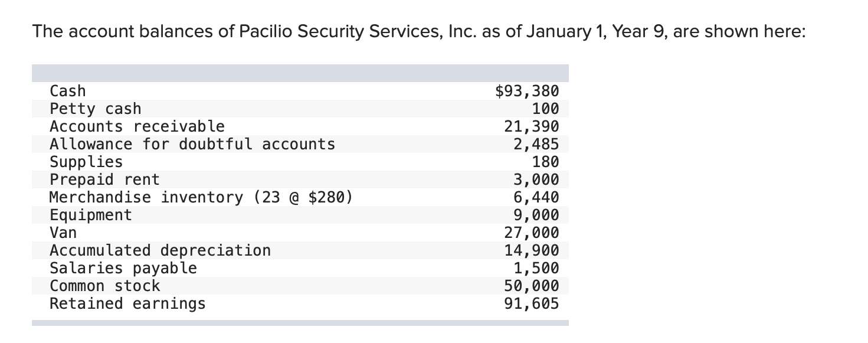Select the Accumulated depreciation label

(160, 250)
